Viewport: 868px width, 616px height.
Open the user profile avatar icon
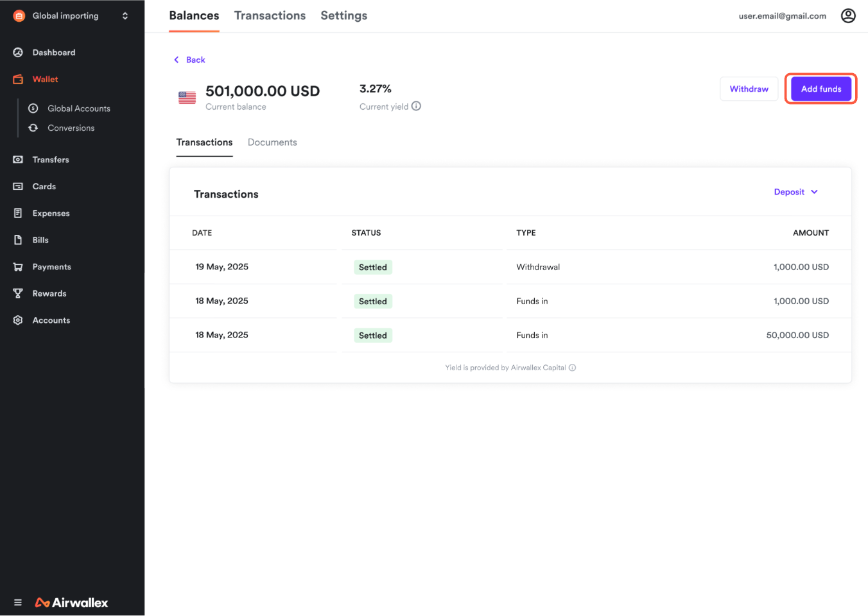point(848,16)
